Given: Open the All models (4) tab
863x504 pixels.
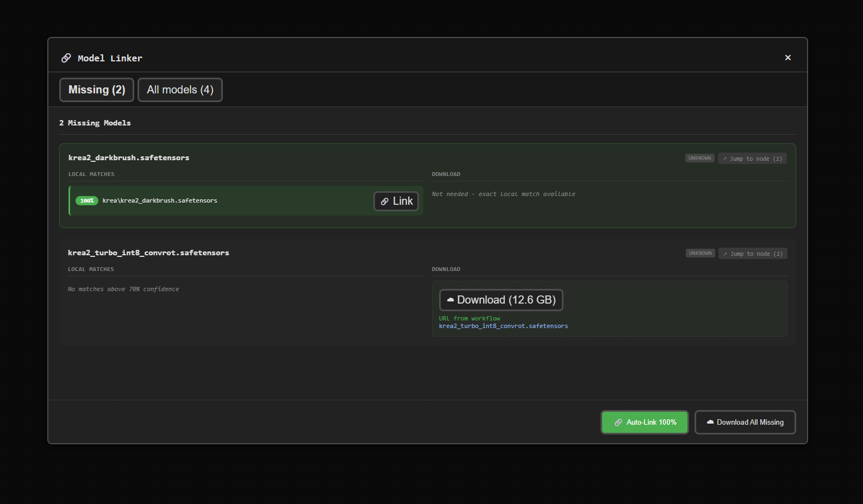Looking at the screenshot, I should click(180, 90).
